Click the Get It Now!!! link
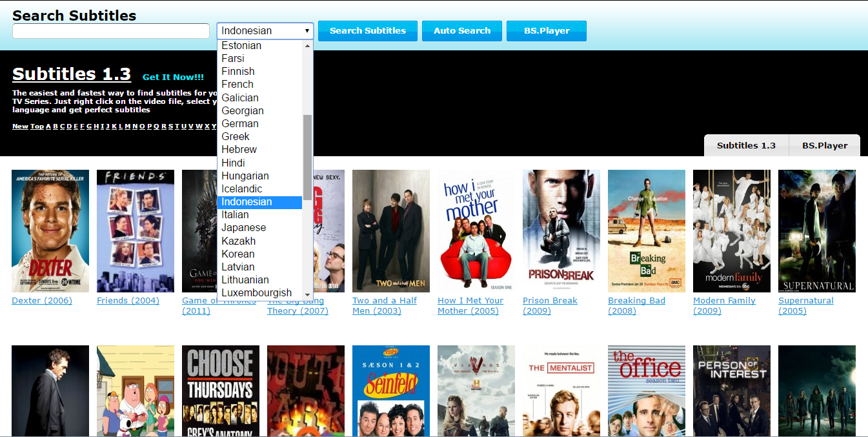This screenshot has height=437, width=868. (x=173, y=77)
